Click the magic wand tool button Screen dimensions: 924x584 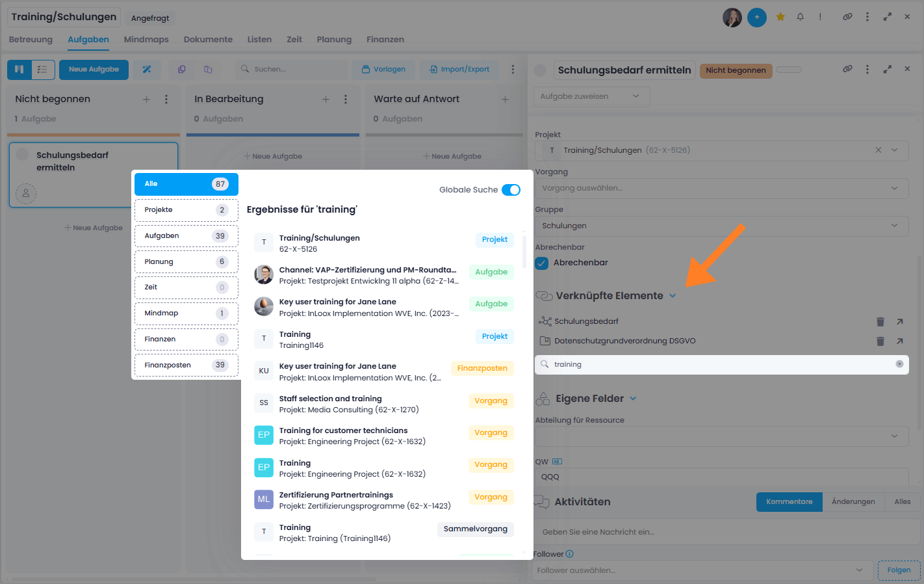click(x=147, y=70)
